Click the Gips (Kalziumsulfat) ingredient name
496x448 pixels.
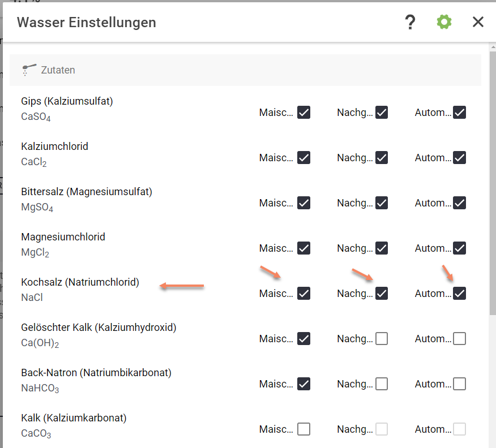coord(67,101)
